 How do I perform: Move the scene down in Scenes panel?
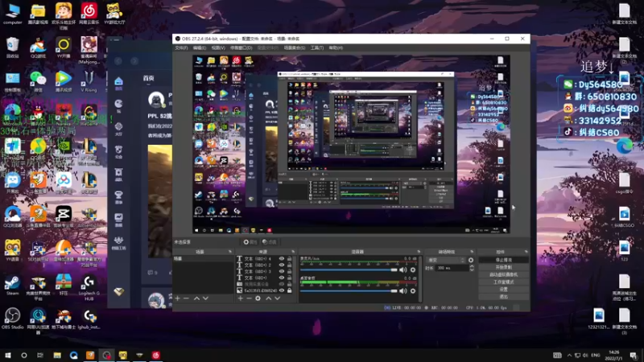coord(205,298)
